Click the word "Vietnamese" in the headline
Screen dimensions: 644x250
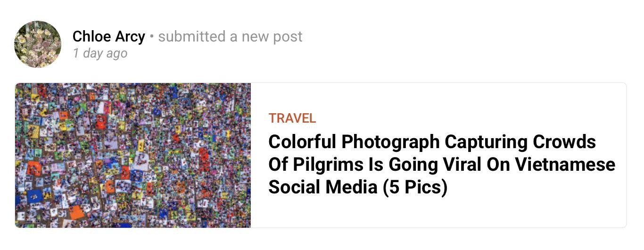tap(565, 165)
